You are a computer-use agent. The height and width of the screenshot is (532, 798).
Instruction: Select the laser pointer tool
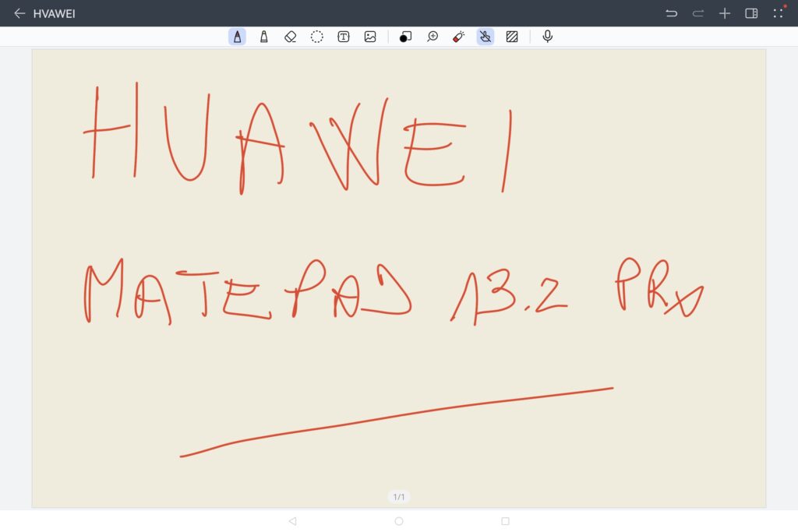coord(458,37)
